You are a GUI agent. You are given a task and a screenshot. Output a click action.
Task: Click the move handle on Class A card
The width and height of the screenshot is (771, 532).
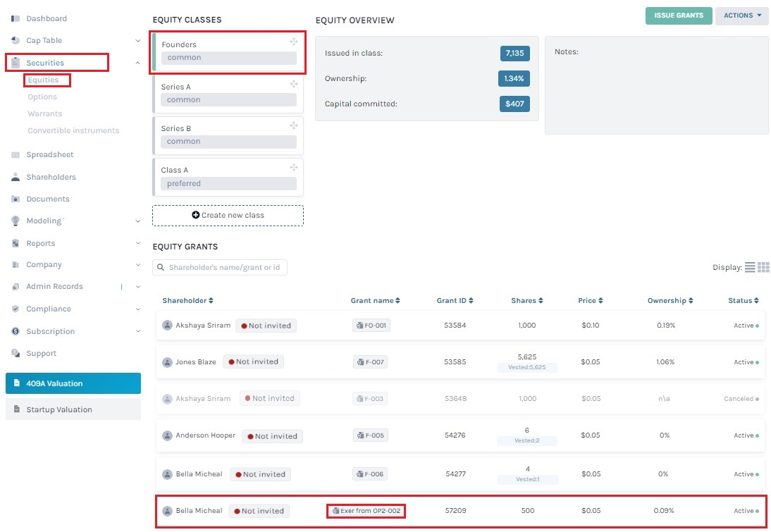click(294, 168)
